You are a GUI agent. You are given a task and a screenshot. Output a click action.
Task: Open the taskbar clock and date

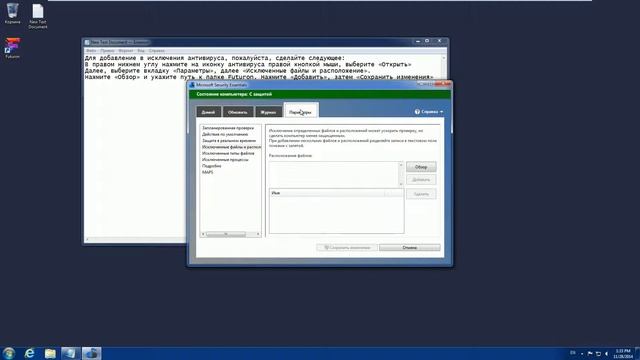click(623, 353)
